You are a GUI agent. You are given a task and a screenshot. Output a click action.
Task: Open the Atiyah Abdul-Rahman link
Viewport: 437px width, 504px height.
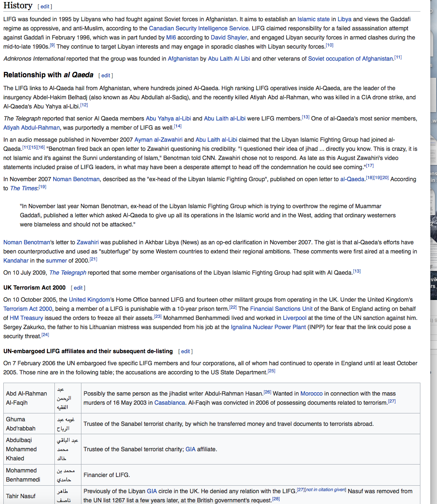(32, 128)
